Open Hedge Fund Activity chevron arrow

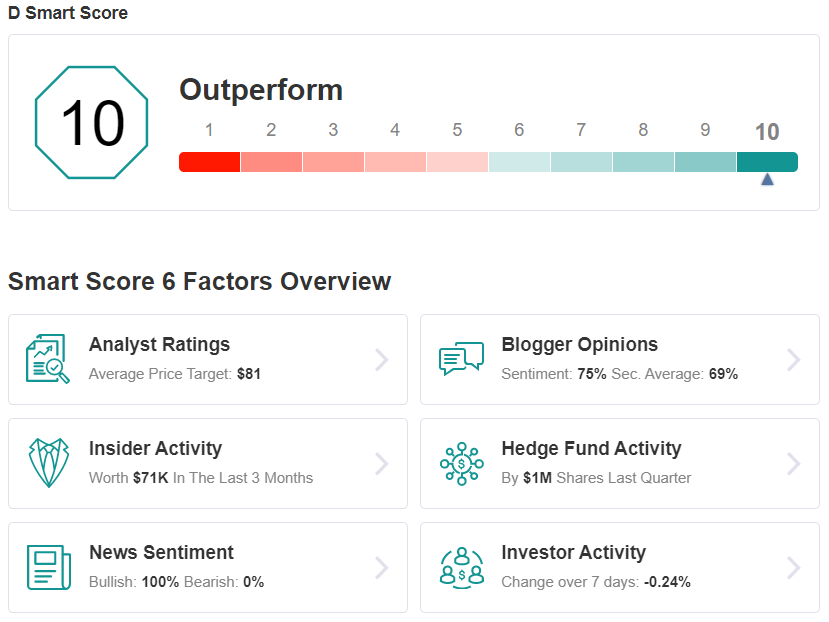[794, 464]
